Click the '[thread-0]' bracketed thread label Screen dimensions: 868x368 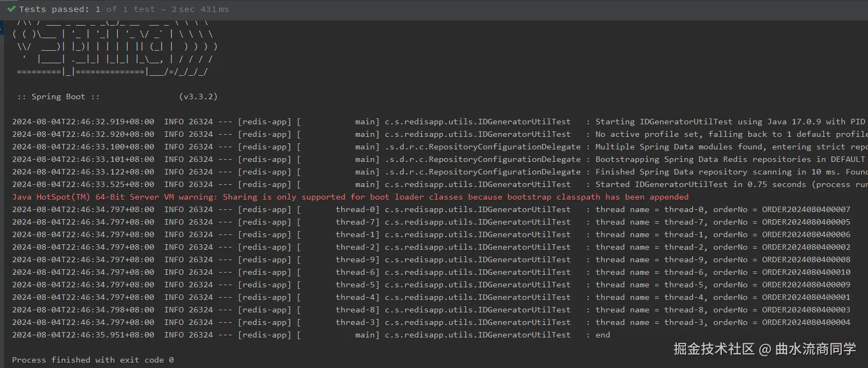pyautogui.click(x=338, y=209)
